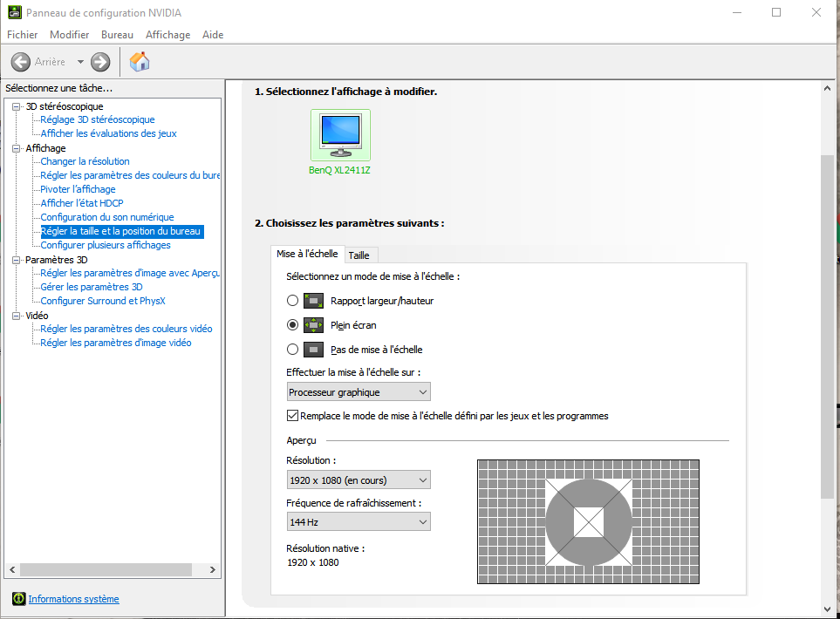Click the task tree scroll left arrow
Viewport: 840px width, 619px height.
coord(12,569)
